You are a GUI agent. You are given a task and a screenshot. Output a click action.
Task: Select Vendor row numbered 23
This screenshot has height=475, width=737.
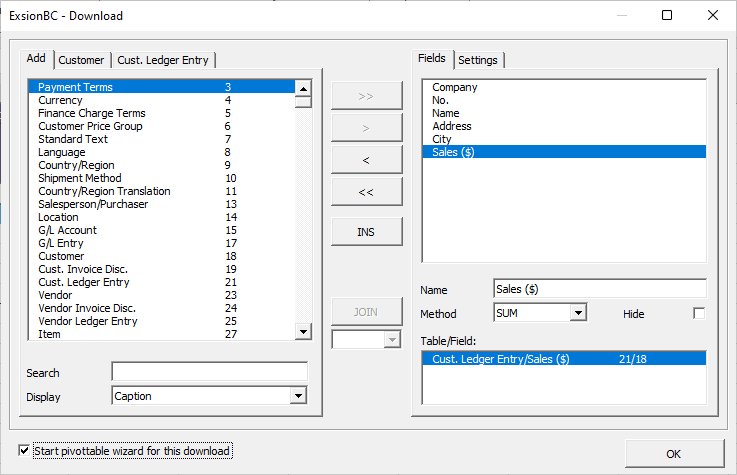tap(162, 295)
